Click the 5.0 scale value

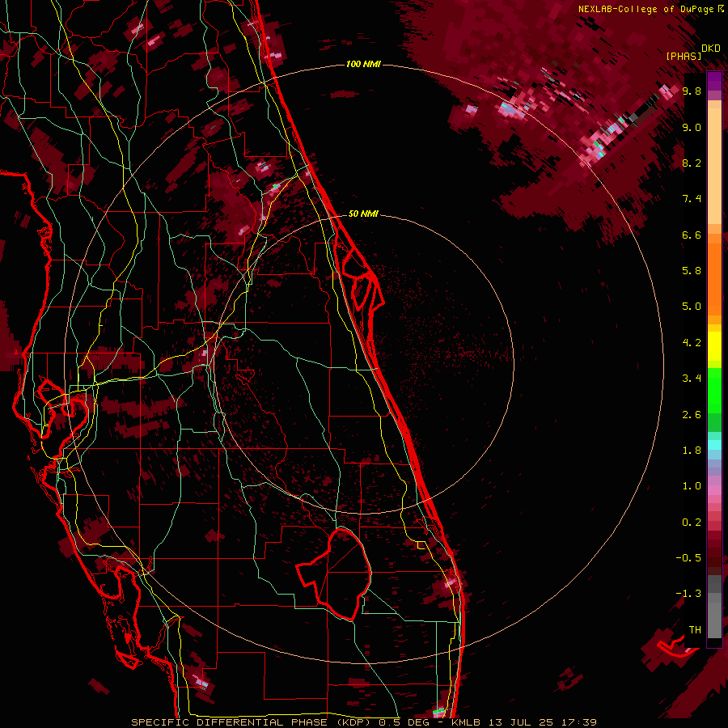coord(692,307)
